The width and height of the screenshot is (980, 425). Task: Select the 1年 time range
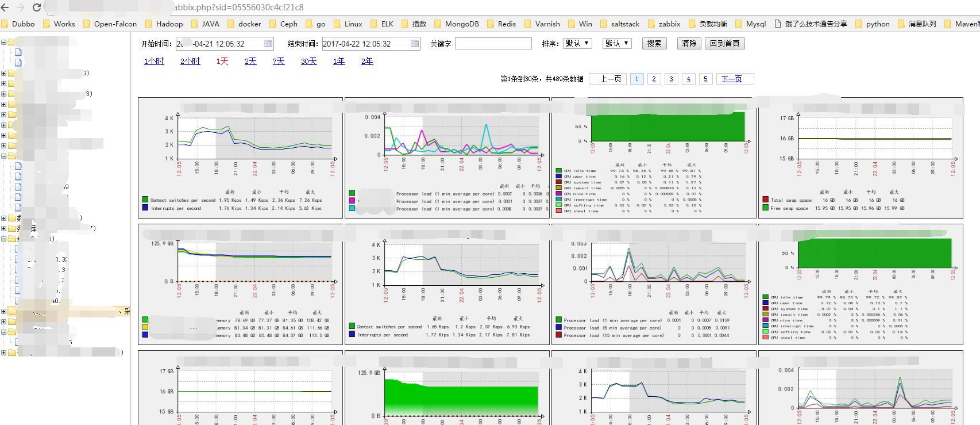[339, 61]
